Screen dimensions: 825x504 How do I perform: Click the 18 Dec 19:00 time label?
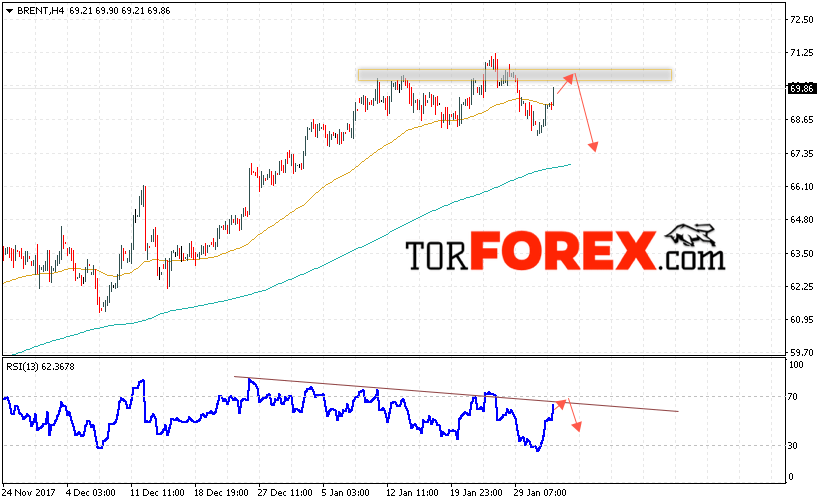click(221, 493)
